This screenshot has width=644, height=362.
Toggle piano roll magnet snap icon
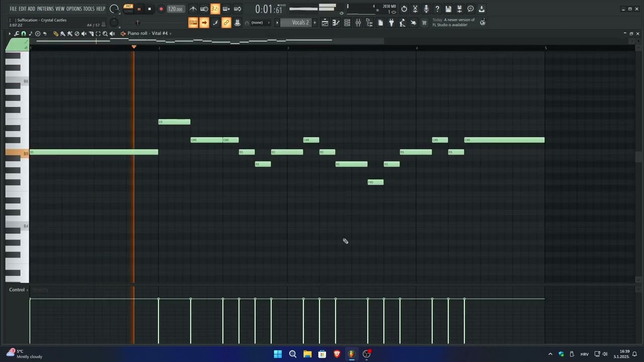click(x=23, y=34)
